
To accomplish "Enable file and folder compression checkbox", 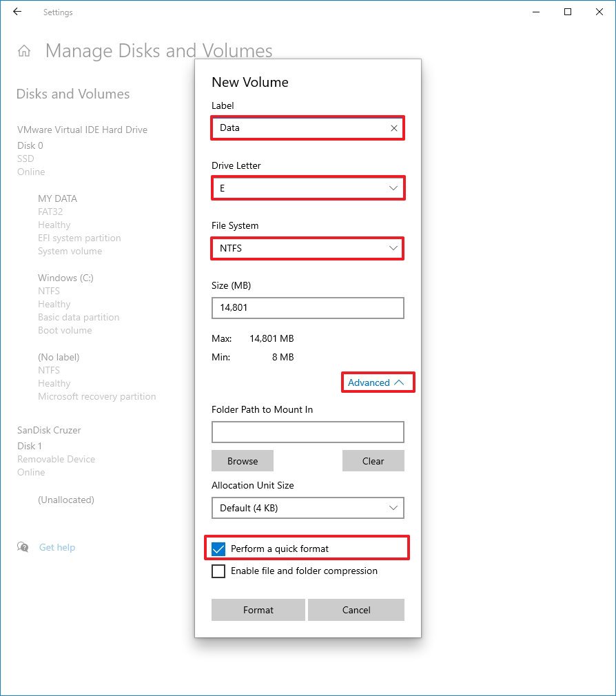I will 218,571.
